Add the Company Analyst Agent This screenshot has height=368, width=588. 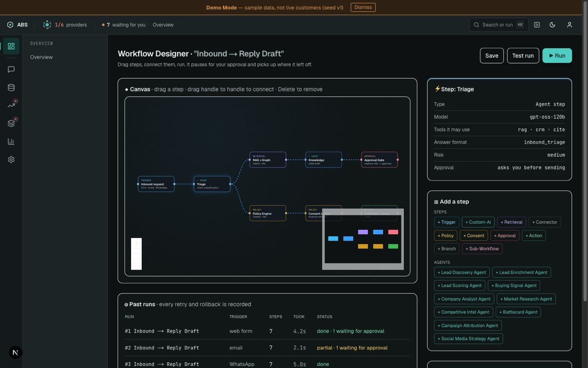[x=464, y=299]
